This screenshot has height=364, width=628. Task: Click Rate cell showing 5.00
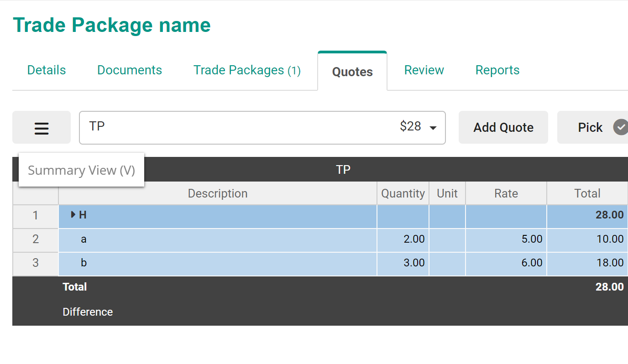tap(506, 239)
